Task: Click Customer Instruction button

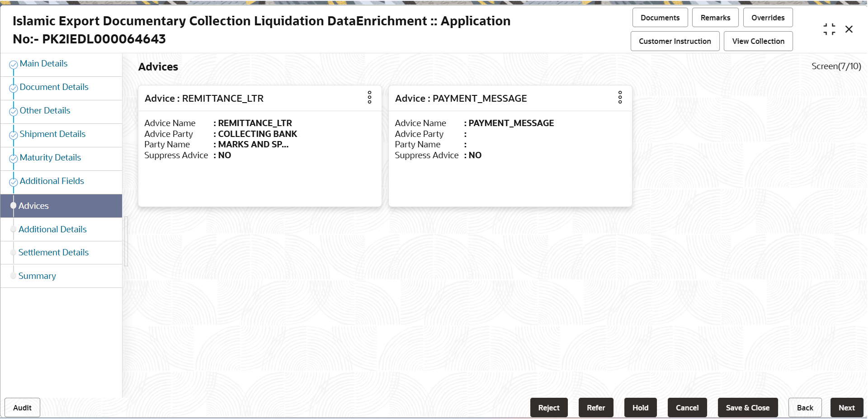Action: pos(675,41)
